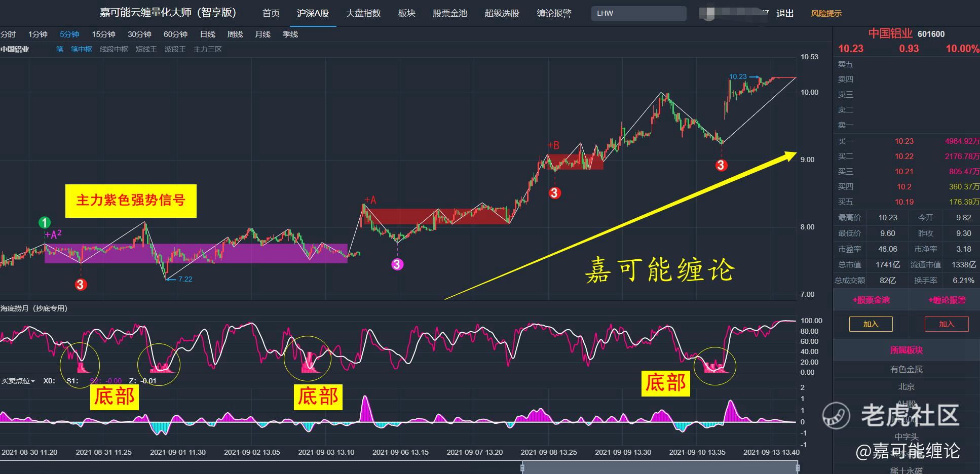The height and width of the screenshot is (474, 980).
Task: Switch chart to 季线 quarterly period
Action: (290, 34)
